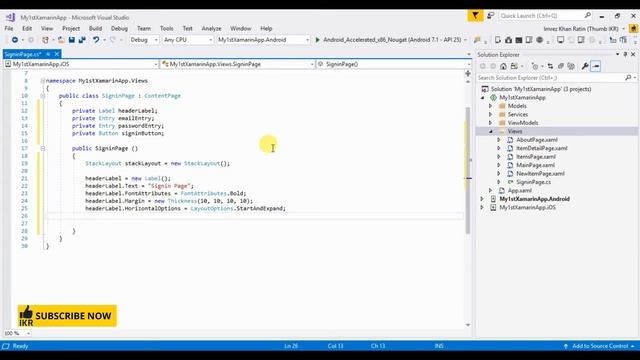This screenshot has height=360, width=640.
Task: Click Sync with Active Document icon
Action: (x=550, y=66)
